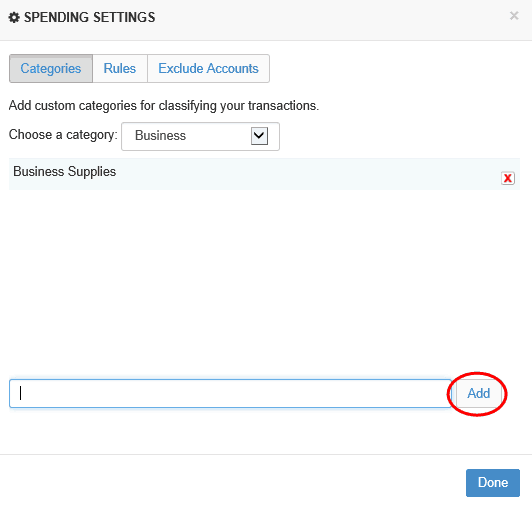Click the 'Business' text in the selector
532x509 pixels.
click(x=160, y=136)
